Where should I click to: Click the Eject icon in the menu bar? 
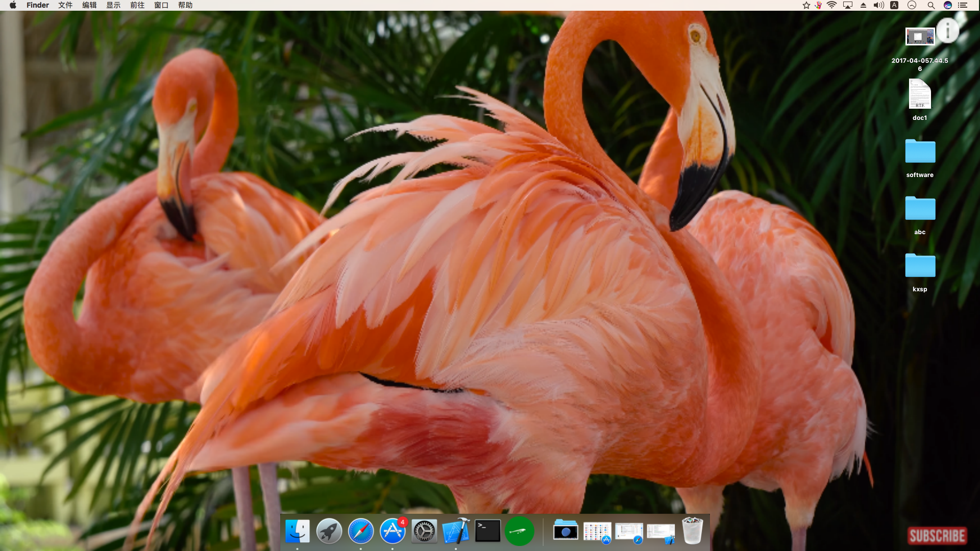point(863,5)
